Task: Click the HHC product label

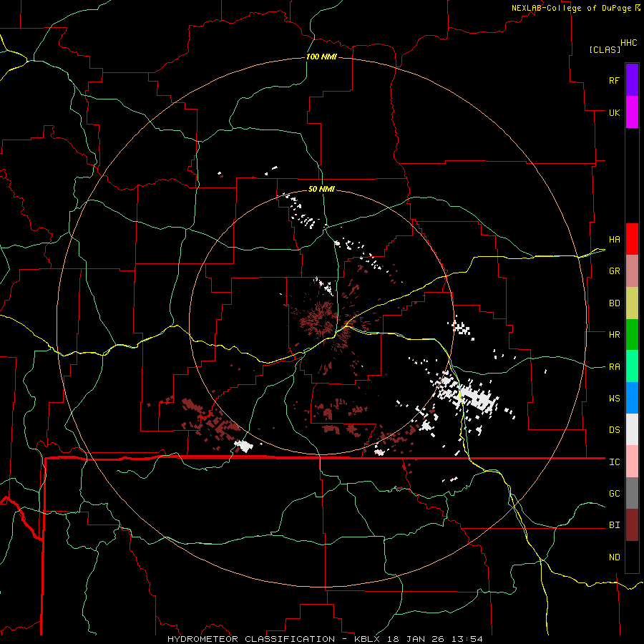Action: (x=628, y=43)
